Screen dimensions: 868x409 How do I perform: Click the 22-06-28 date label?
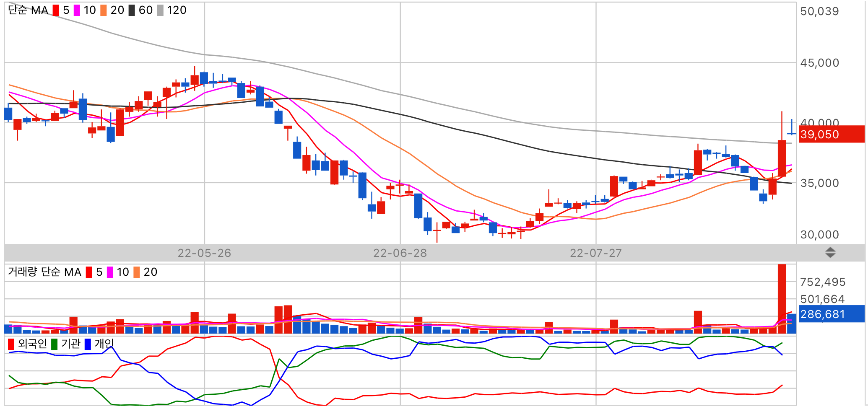[400, 253]
